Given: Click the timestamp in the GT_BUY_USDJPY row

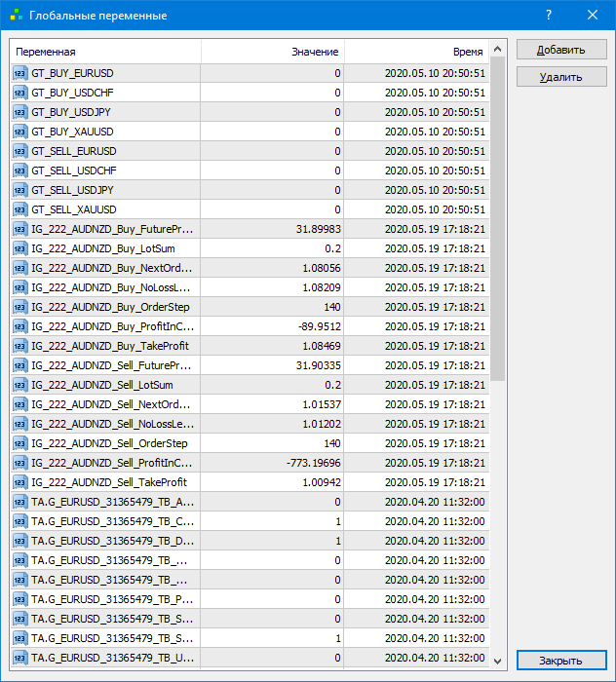Looking at the screenshot, I should pyautogui.click(x=435, y=112).
